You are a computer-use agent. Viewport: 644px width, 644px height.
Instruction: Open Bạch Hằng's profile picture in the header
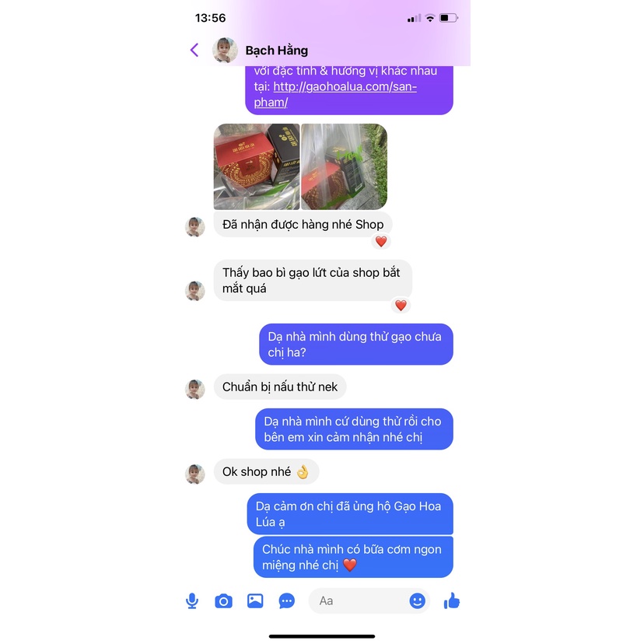[x=225, y=50]
